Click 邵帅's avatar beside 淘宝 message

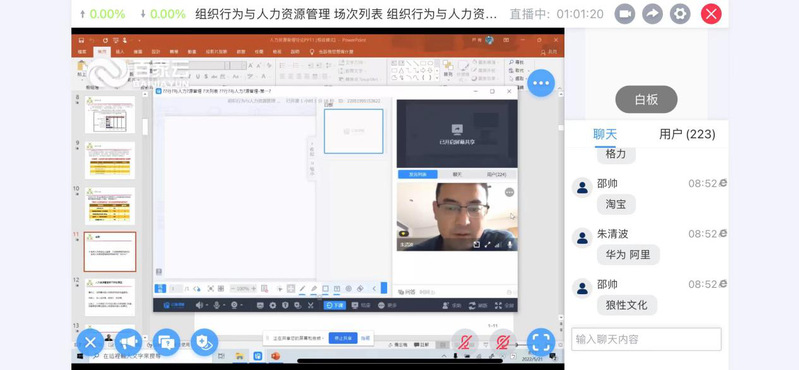pyautogui.click(x=582, y=188)
